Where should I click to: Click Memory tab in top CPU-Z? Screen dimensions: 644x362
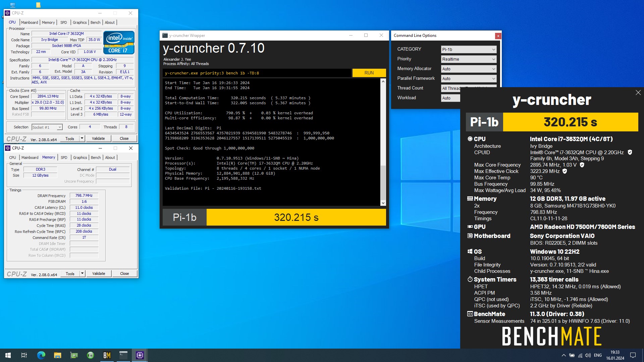pos(48,22)
